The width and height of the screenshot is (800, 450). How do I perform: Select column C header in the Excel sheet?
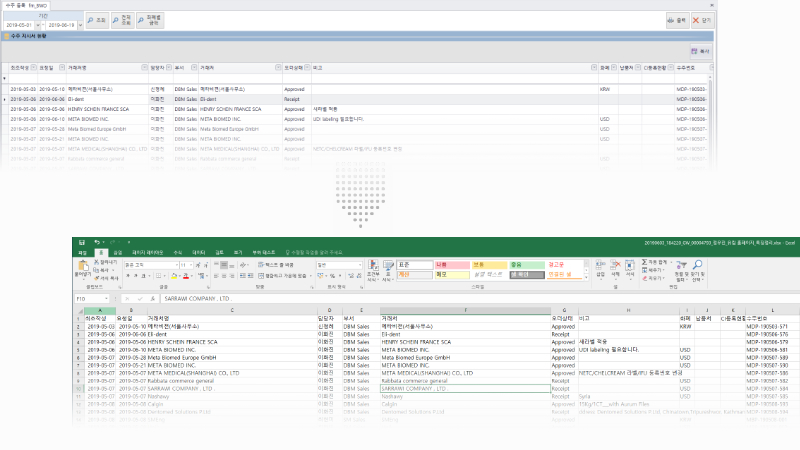232,310
